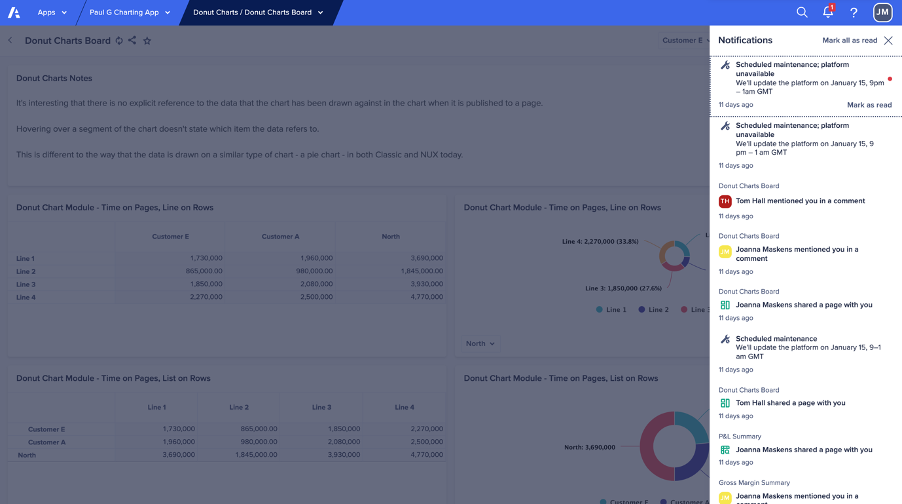Open the Donut Charts Board breadcrumb dropdown
Image resolution: width=902 pixels, height=504 pixels.
point(258,13)
